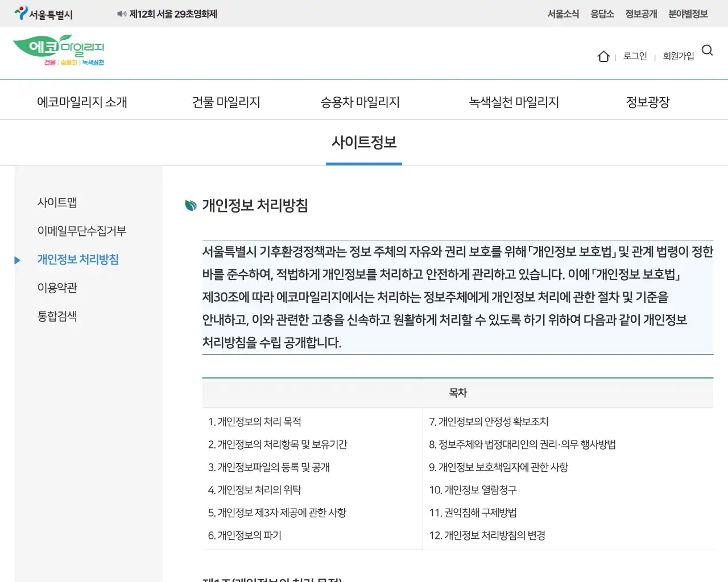Viewport: 728px width, 582px height.
Task: Jump to 4. 개인정보 처리의 위탁
Action: click(x=255, y=490)
